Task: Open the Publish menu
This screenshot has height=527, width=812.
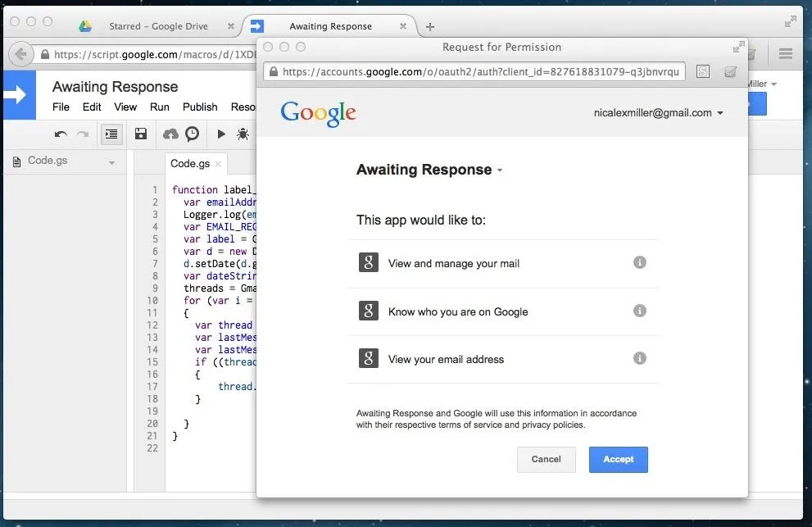Action: (x=200, y=107)
